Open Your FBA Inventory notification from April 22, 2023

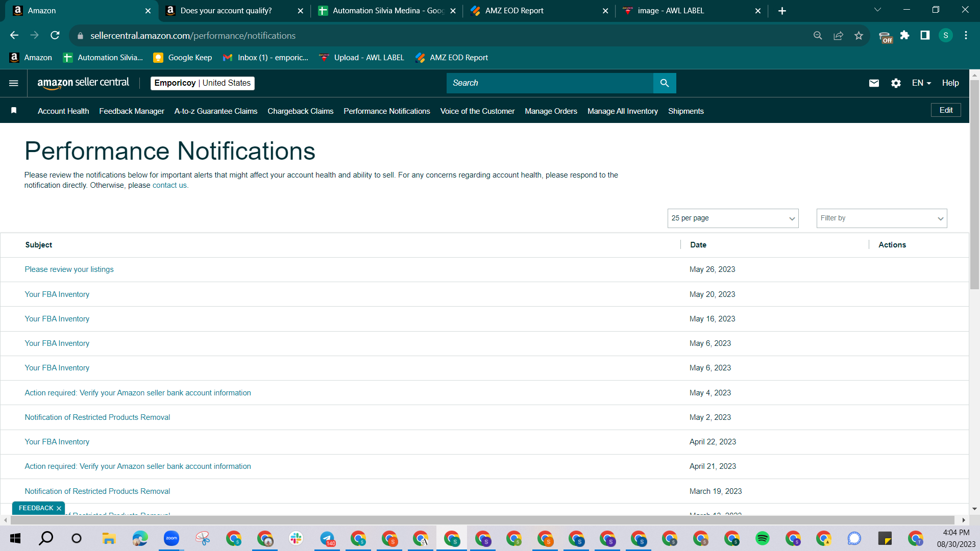pyautogui.click(x=57, y=442)
